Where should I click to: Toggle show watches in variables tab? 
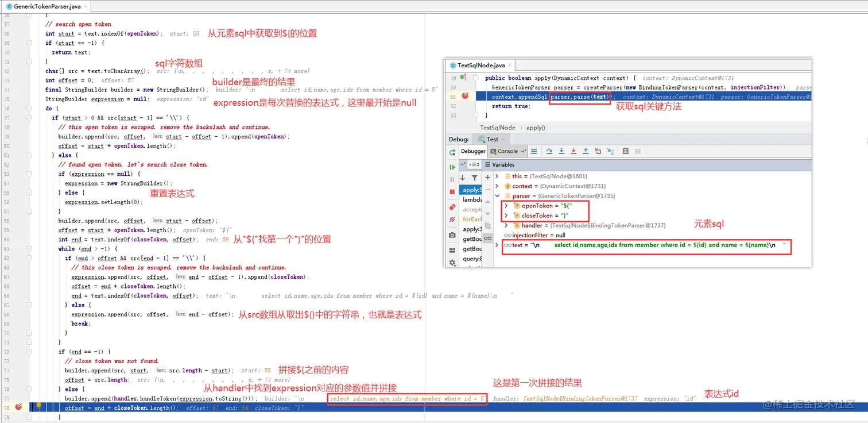tap(488, 239)
